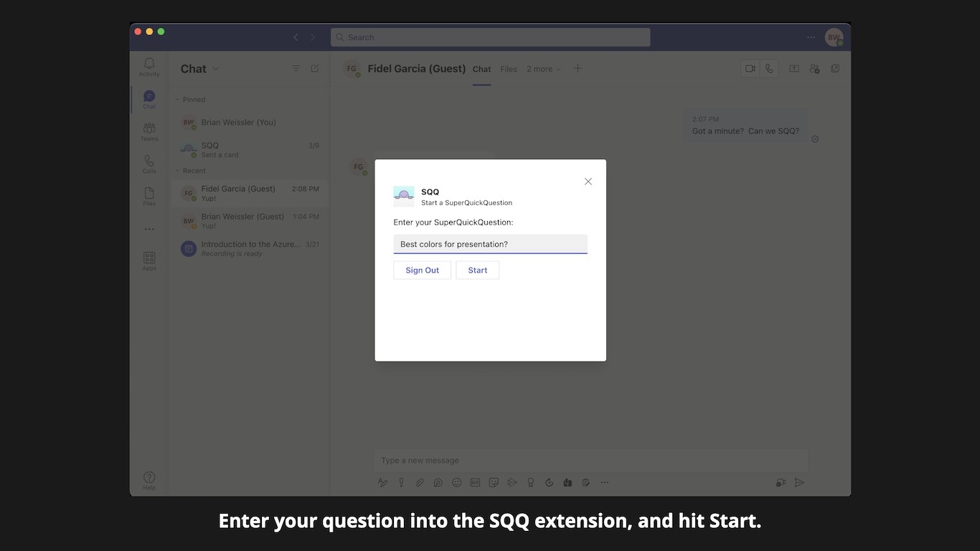Go back using the left navigation arrow
Image resolution: width=980 pixels, height=551 pixels.
296,37
